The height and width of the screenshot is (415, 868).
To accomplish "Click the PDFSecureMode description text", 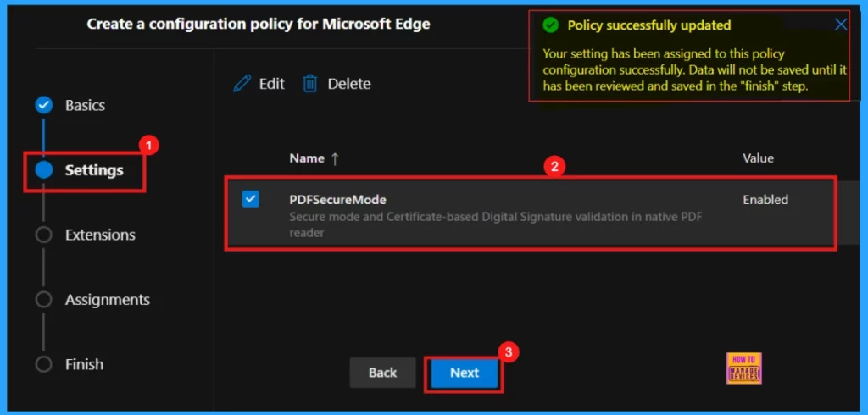I will (495, 224).
